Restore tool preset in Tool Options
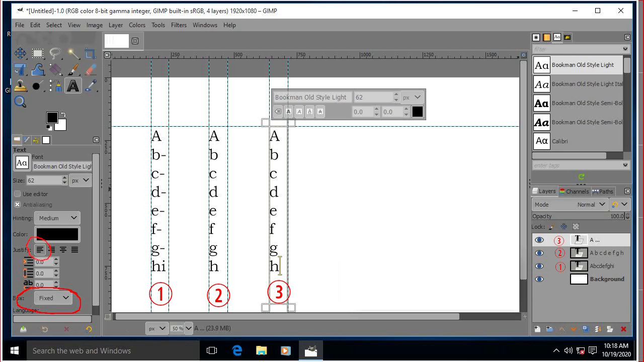The width and height of the screenshot is (644, 362). point(45,329)
